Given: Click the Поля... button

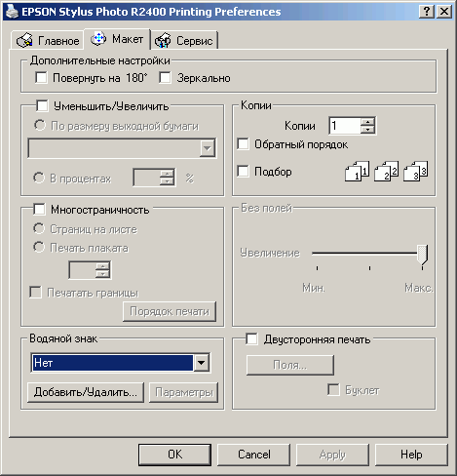Looking at the screenshot, I should pos(290,365).
